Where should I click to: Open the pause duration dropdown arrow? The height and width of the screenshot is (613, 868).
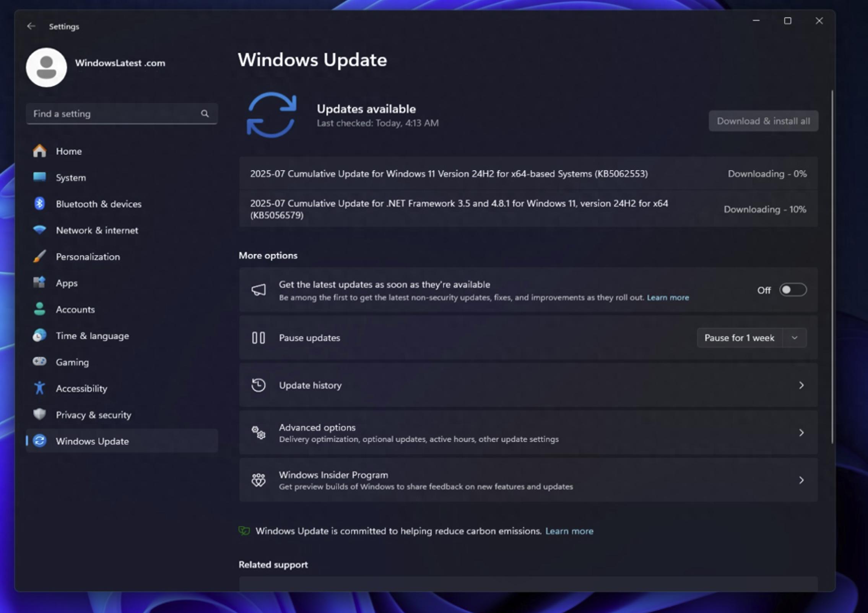[x=794, y=338]
